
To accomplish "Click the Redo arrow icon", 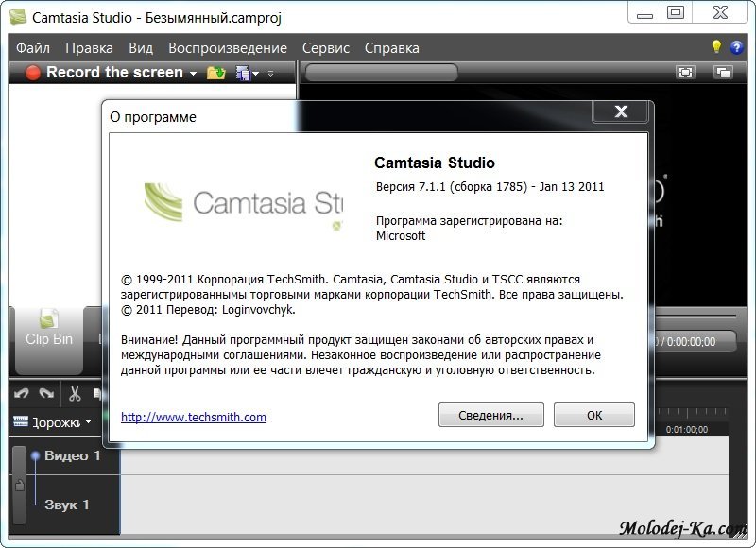I will tap(46, 394).
